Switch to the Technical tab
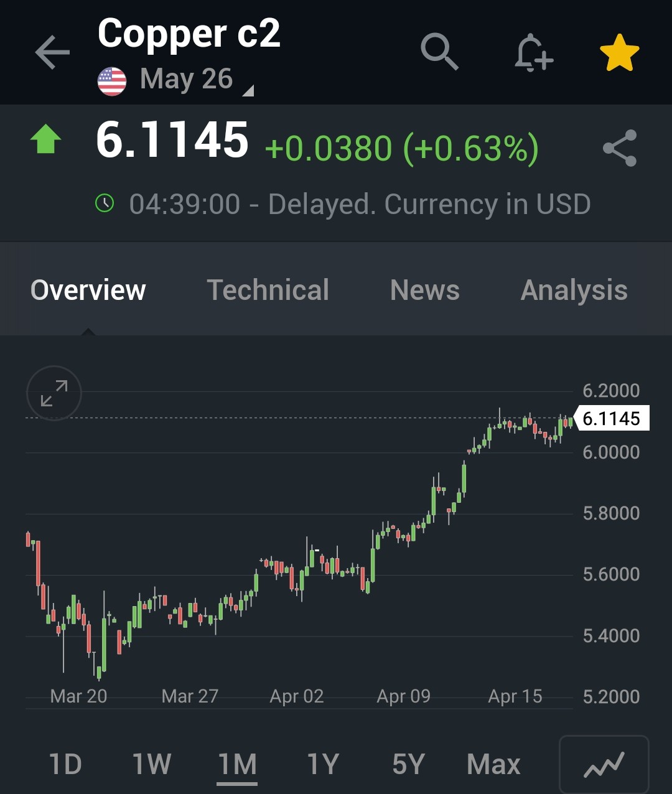672x794 pixels. [x=268, y=290]
